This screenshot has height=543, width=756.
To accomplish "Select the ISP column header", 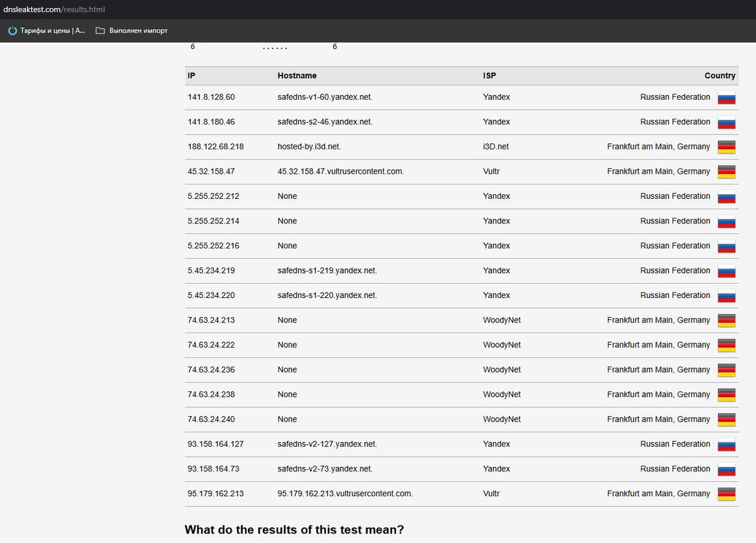I will tap(489, 75).
